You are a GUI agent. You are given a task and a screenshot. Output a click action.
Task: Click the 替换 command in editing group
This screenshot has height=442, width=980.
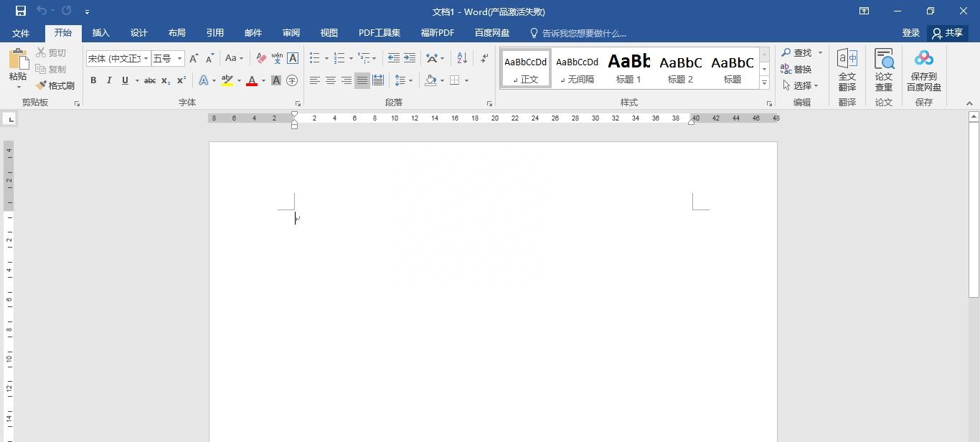coord(801,69)
